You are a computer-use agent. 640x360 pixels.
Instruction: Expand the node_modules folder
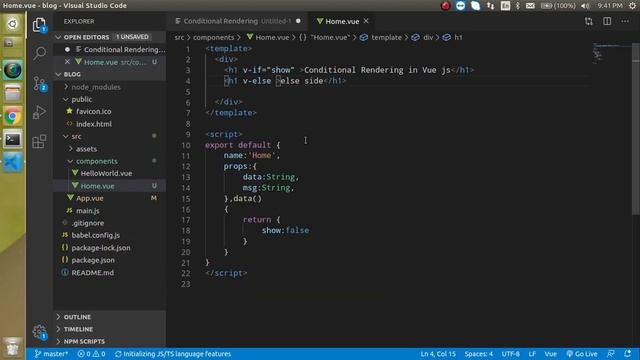pos(109,87)
